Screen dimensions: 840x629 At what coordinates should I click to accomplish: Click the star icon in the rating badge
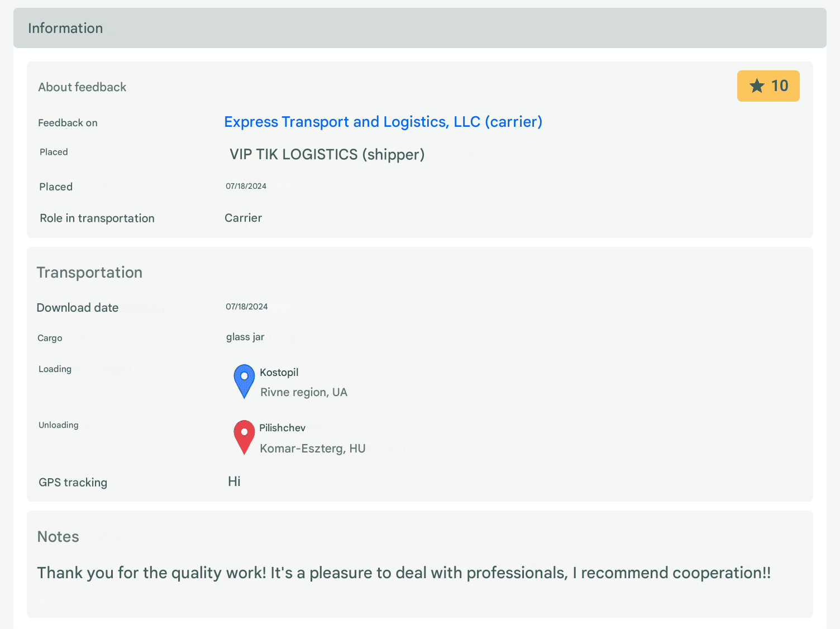(757, 86)
